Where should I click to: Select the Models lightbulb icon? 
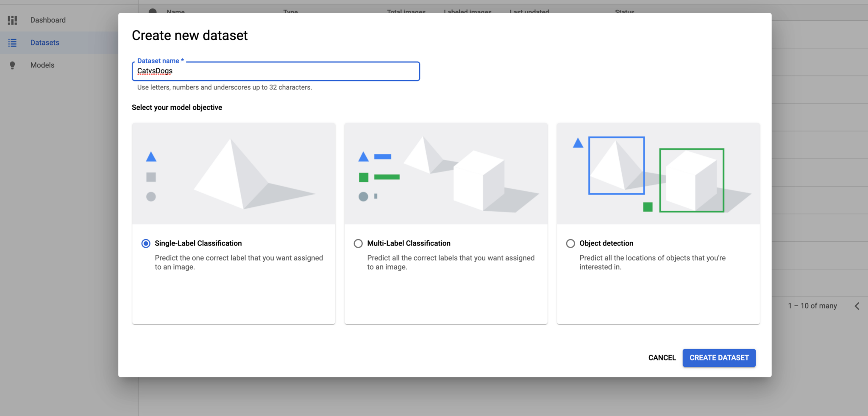(x=12, y=64)
